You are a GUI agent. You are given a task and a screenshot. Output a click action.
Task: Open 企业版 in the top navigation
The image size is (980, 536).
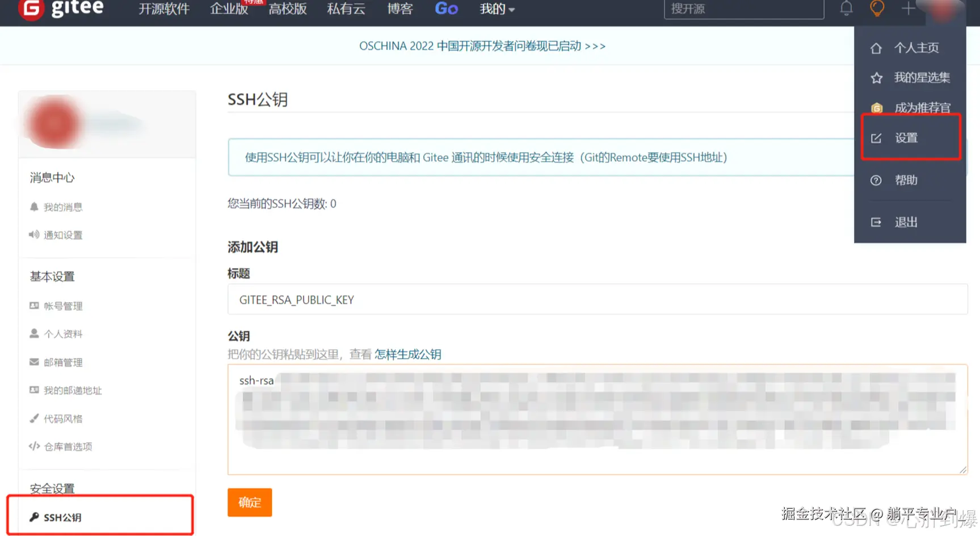[x=229, y=9]
